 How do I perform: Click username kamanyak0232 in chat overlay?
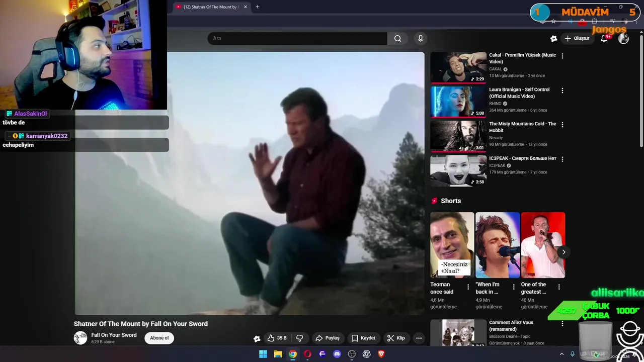click(x=47, y=136)
